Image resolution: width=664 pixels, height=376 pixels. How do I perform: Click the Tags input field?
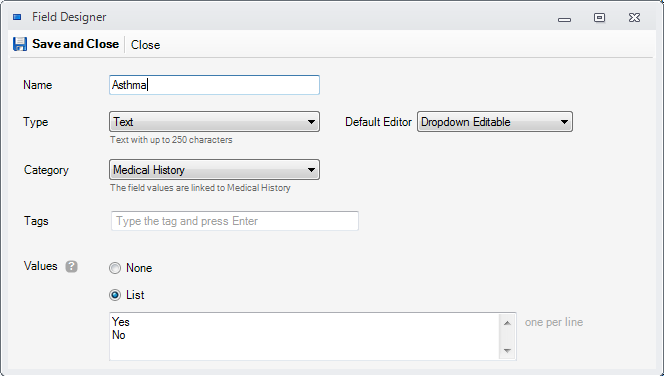(235, 221)
